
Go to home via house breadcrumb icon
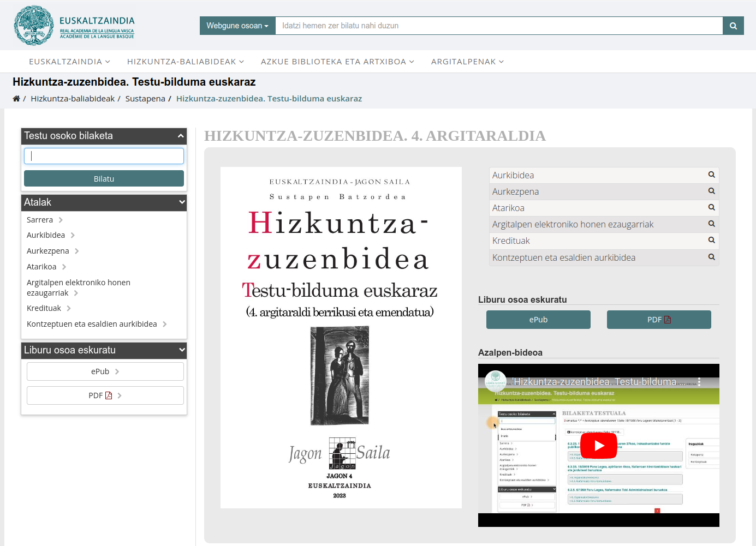pos(16,99)
